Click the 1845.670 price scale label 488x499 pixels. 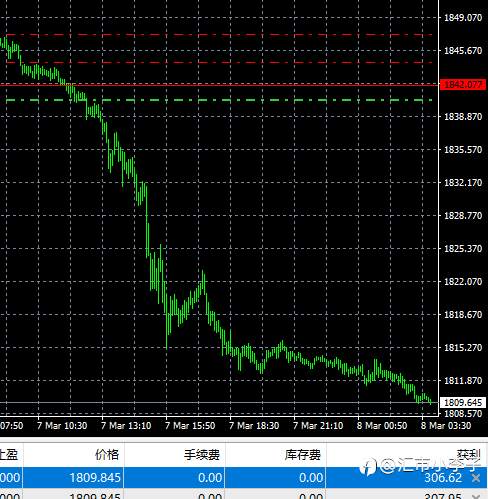[x=463, y=51]
